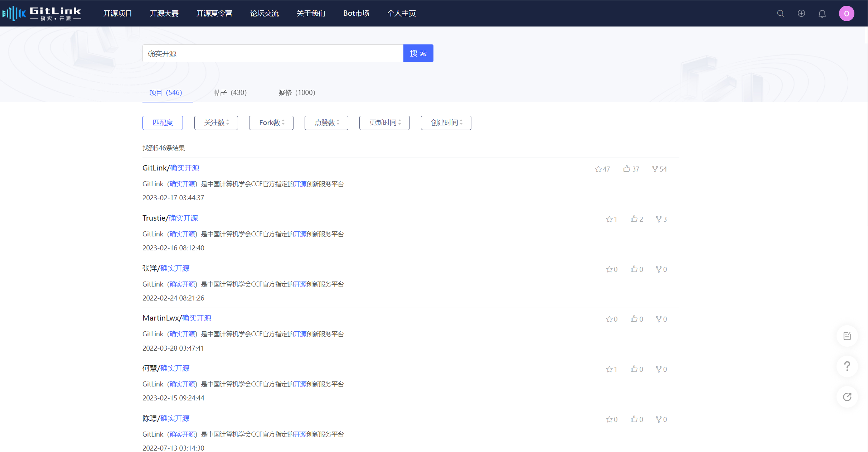Viewport: 868px width, 452px height.
Task: Open 开源大赛 nav menu
Action: (164, 13)
